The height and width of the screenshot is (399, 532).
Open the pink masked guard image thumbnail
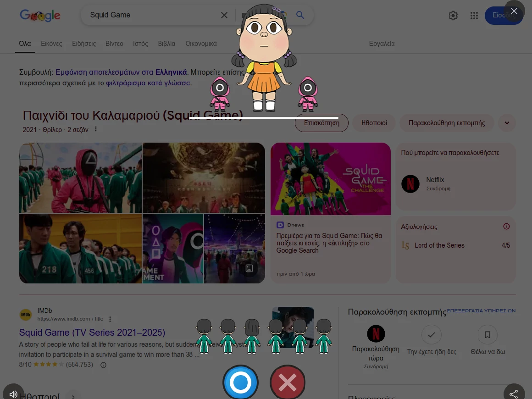pyautogui.click(x=80, y=177)
